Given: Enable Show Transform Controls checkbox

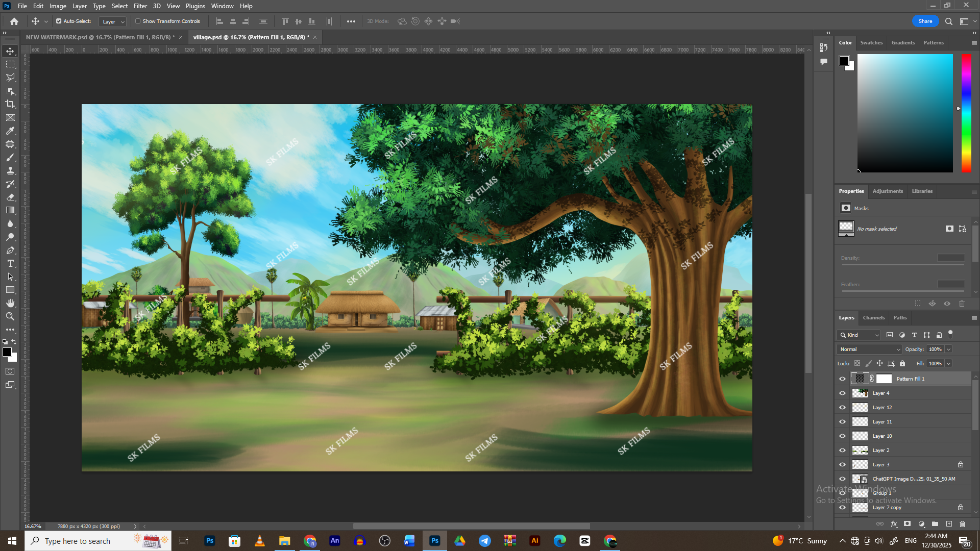Looking at the screenshot, I should click(x=138, y=21).
